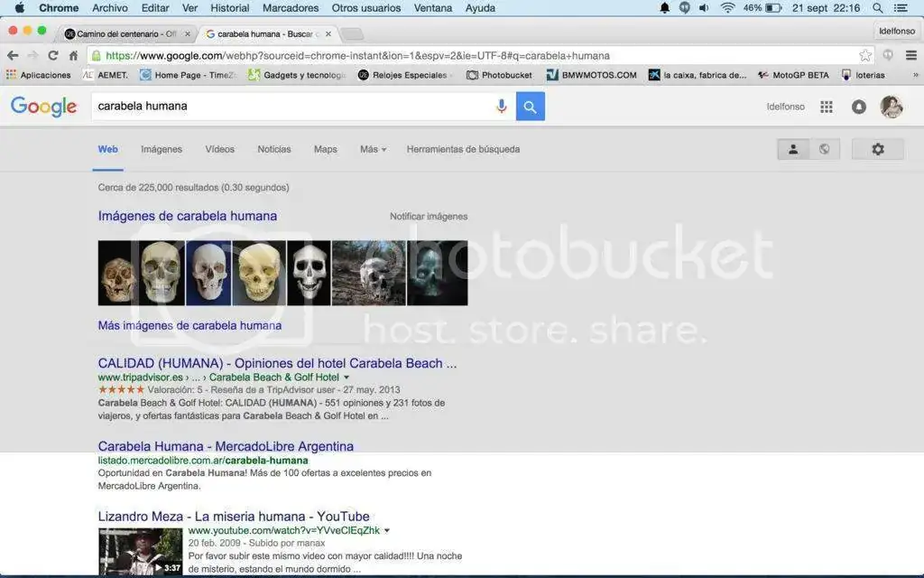Image resolution: width=924 pixels, height=578 pixels.
Task: Expand the Más dropdown
Action: coord(373,149)
